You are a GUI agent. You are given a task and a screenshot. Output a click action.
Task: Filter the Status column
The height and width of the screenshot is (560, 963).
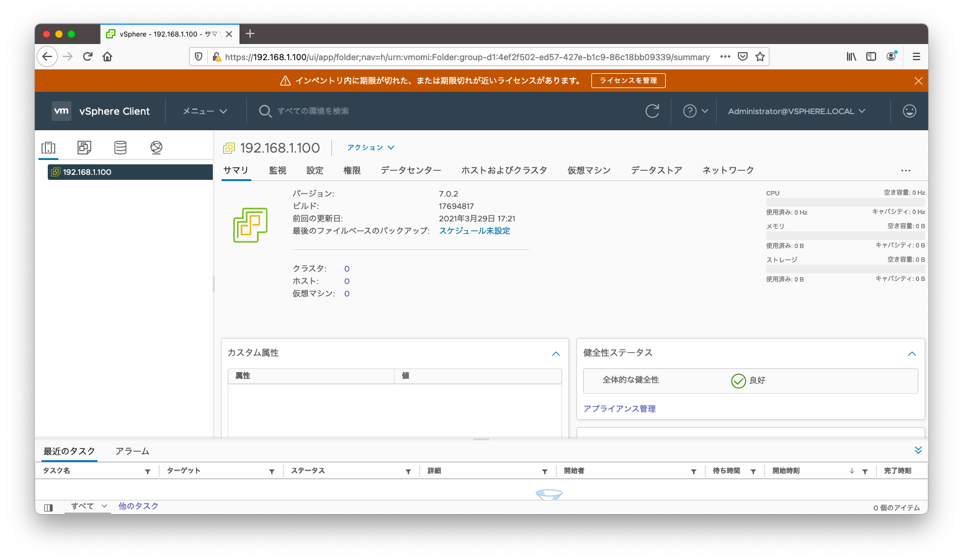(408, 471)
